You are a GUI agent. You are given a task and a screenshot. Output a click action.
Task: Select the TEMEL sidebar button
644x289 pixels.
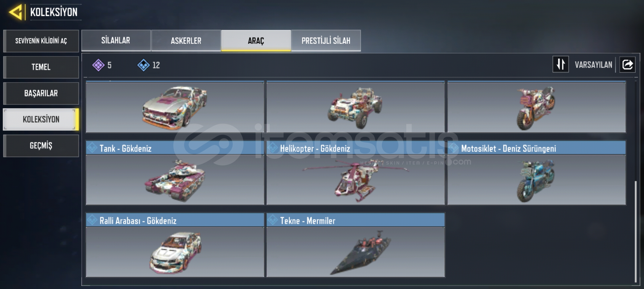click(x=41, y=67)
